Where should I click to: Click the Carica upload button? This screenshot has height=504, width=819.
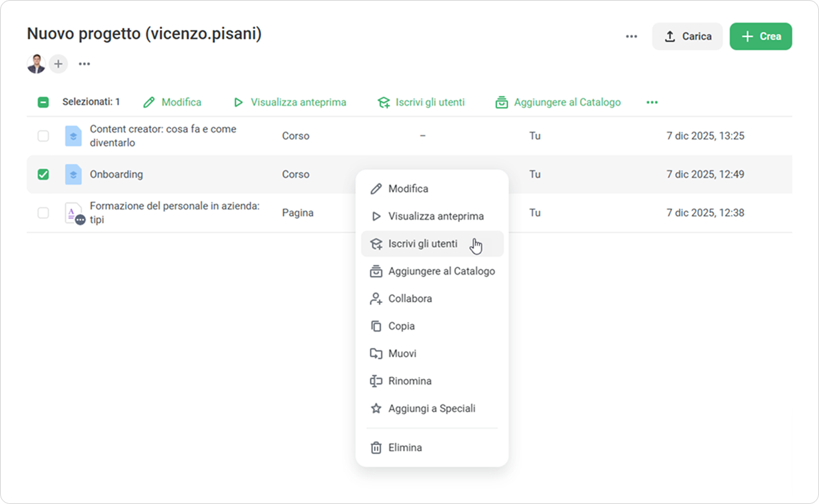pyautogui.click(x=687, y=36)
